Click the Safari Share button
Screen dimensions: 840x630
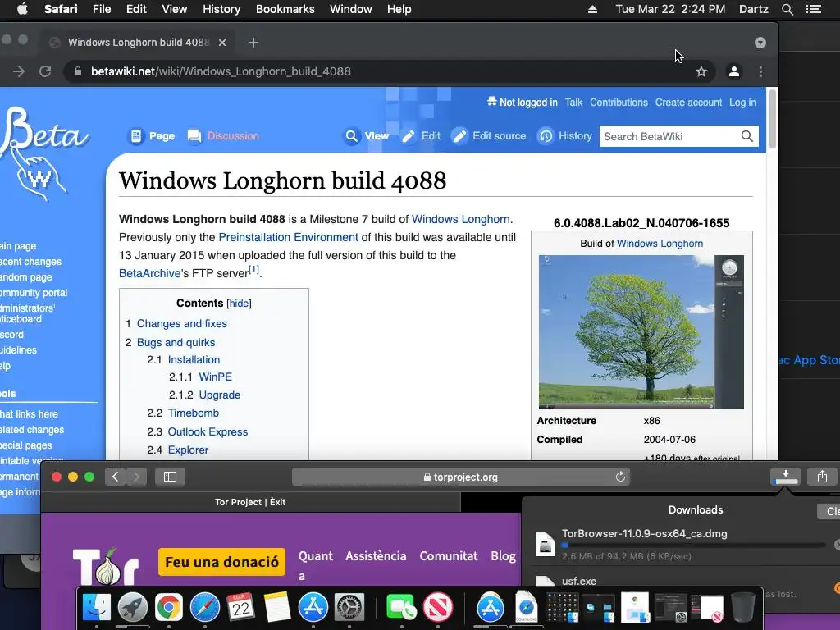click(822, 477)
